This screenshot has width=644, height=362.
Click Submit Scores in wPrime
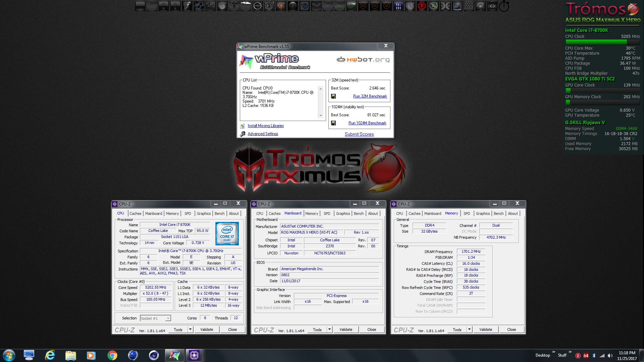pos(359,134)
